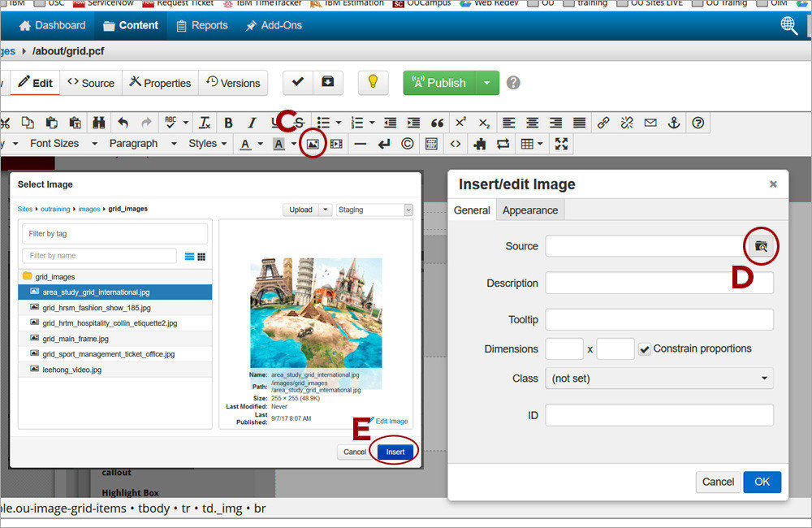Switch to list view in Select Image
The height and width of the screenshot is (528, 812).
190,257
